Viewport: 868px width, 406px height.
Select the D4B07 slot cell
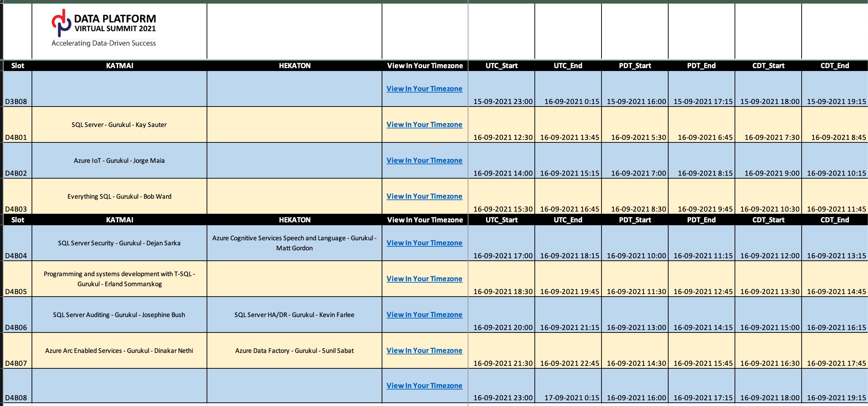coord(18,350)
